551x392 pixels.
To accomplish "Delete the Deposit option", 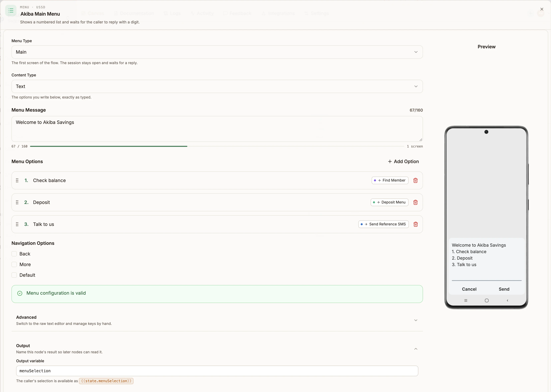I will tap(415, 202).
